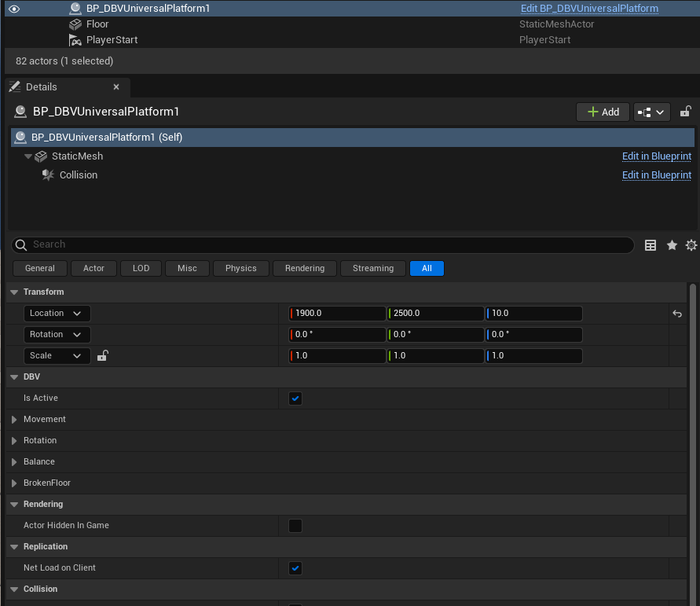
Task: Edit Location Y value 2500.0
Action: point(435,314)
